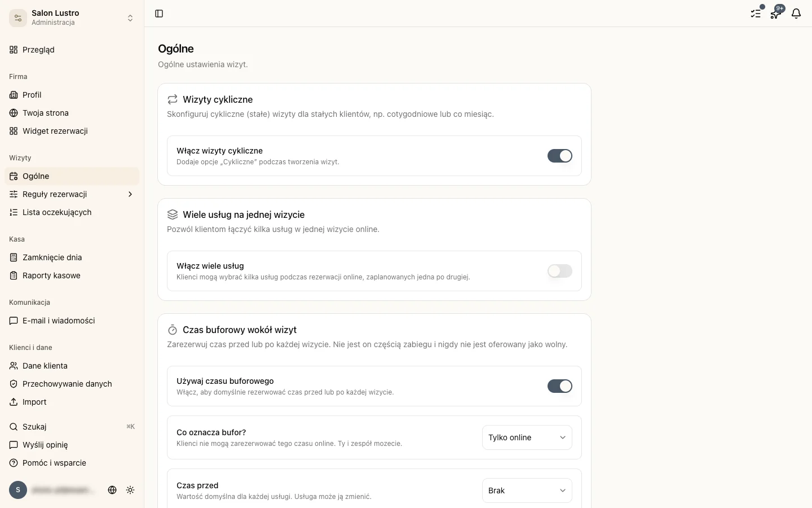Open the Tylko online dropdown

[x=527, y=437]
